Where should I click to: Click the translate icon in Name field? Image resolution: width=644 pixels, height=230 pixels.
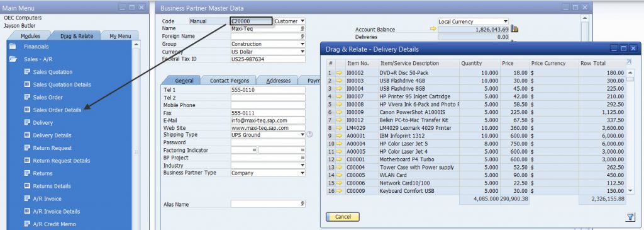[x=303, y=29]
